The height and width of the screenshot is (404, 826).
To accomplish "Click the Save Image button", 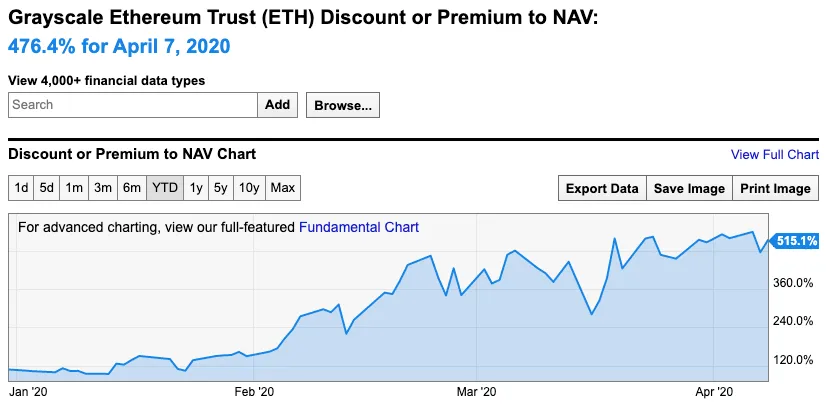I will tap(689, 189).
